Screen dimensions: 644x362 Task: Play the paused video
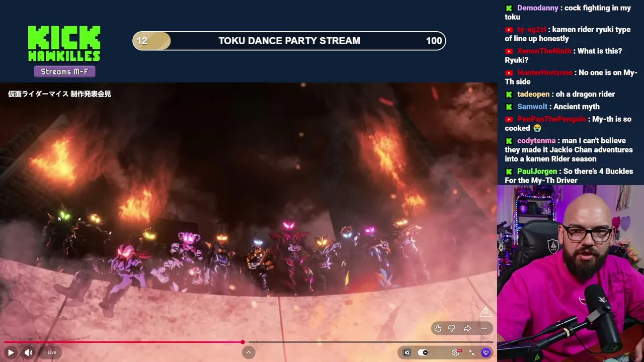(x=11, y=352)
